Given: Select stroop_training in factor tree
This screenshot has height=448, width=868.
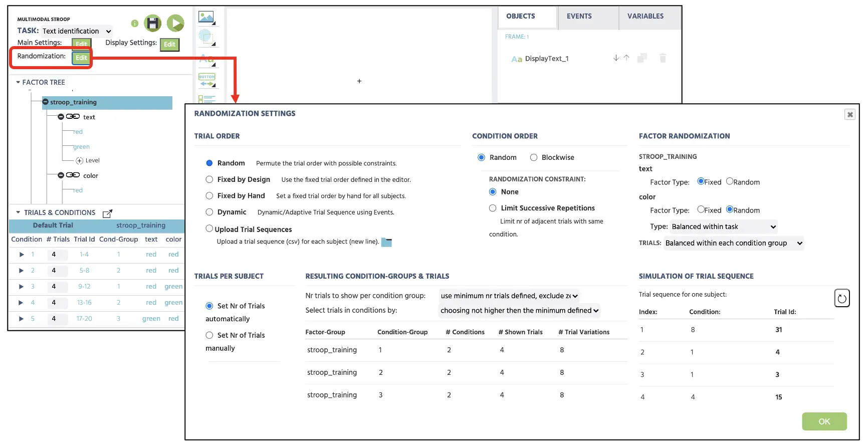Looking at the screenshot, I should click(107, 102).
